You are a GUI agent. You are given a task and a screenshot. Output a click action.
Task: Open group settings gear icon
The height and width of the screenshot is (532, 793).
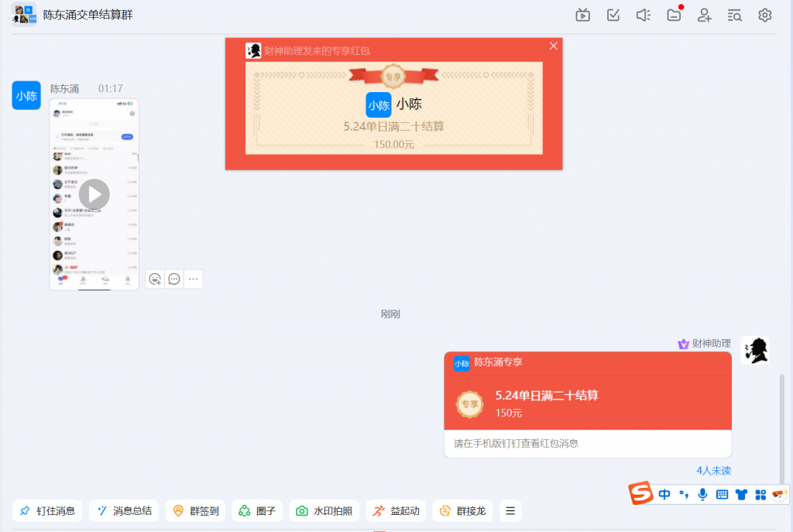765,15
